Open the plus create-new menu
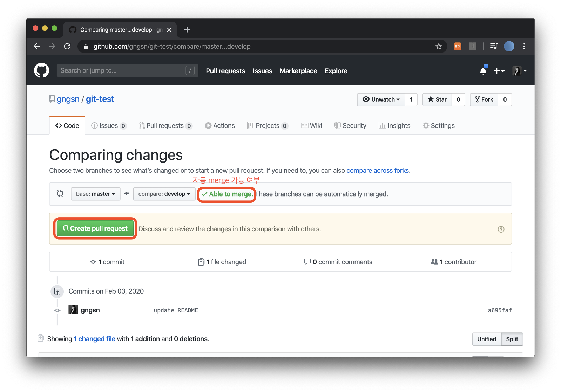The image size is (561, 392). (x=499, y=71)
